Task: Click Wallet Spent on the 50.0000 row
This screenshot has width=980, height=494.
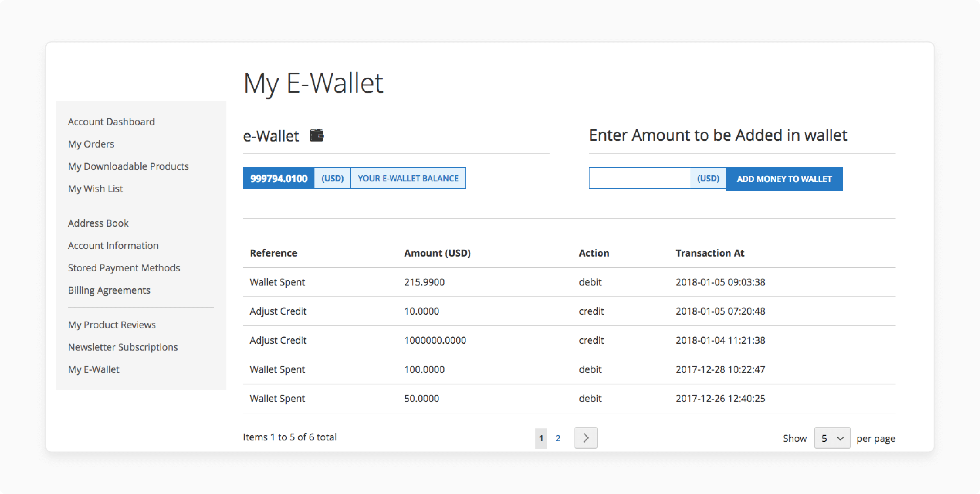Action: 277,399
